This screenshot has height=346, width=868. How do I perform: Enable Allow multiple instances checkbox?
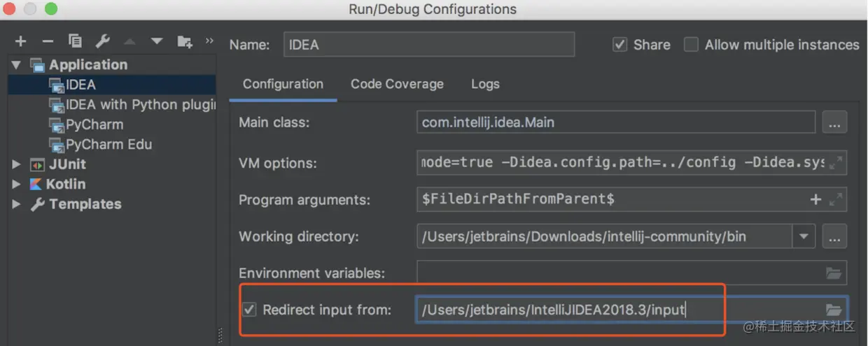[691, 45]
